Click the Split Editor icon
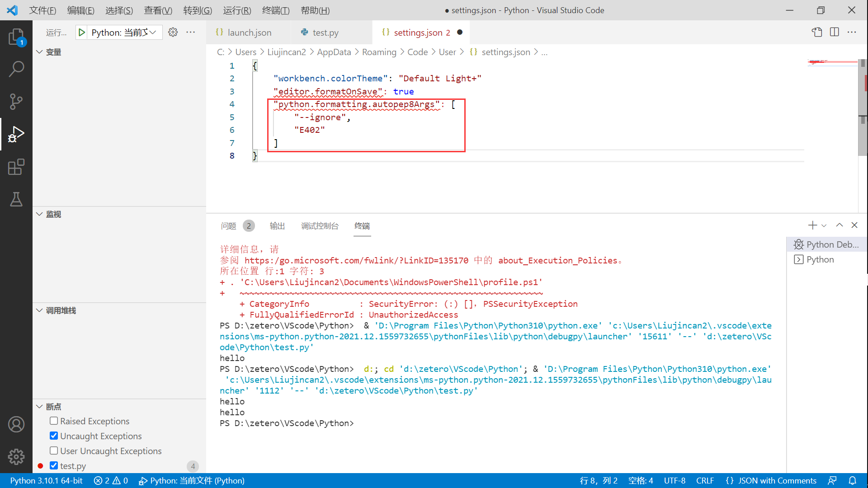This screenshot has height=488, width=868. click(835, 32)
